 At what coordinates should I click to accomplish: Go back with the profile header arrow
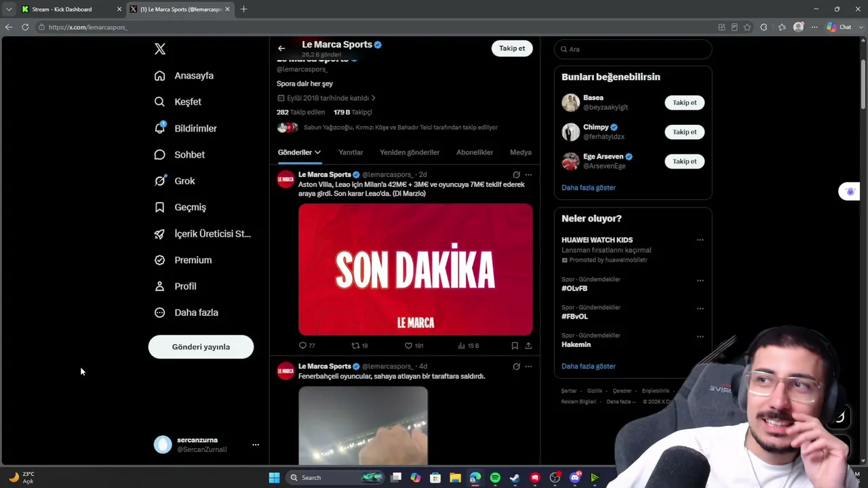pyautogui.click(x=281, y=48)
